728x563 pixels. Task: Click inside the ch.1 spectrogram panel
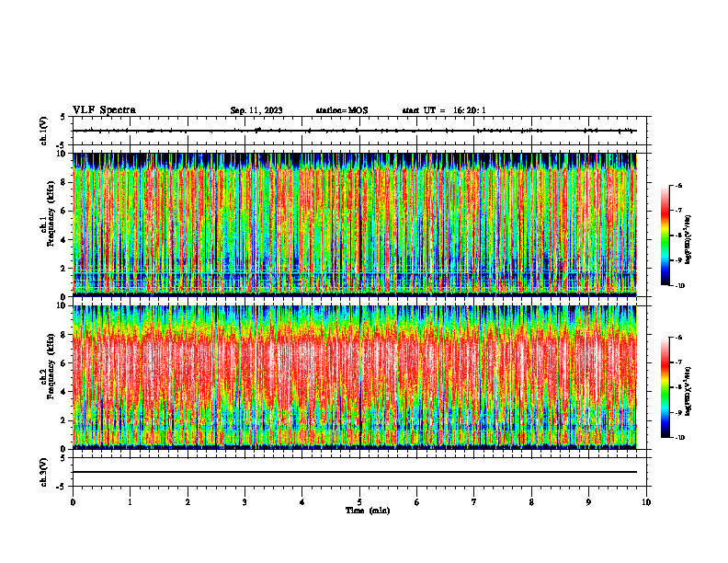click(x=355, y=224)
